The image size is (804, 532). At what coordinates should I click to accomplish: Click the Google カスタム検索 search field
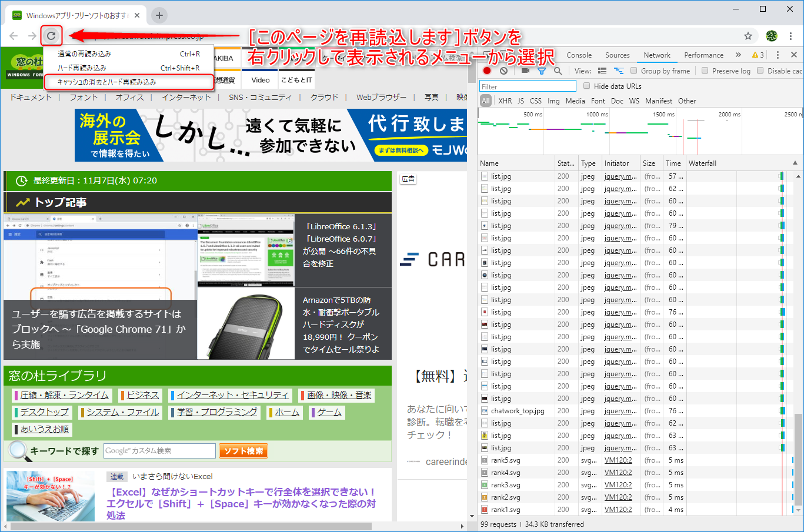(159, 451)
